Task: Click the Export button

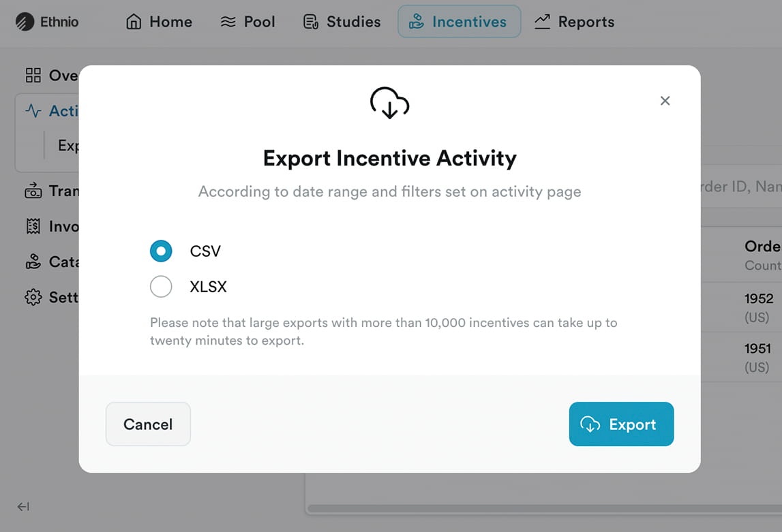Action: [x=621, y=424]
